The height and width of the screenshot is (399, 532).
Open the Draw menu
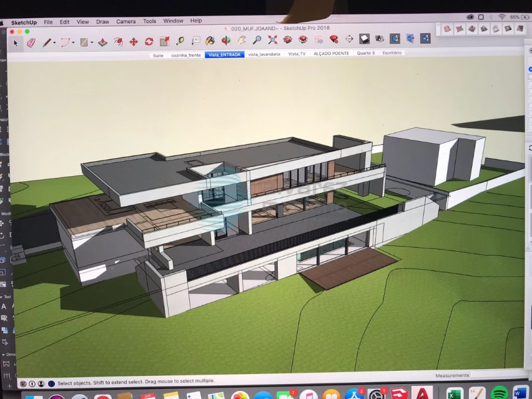pyautogui.click(x=103, y=22)
